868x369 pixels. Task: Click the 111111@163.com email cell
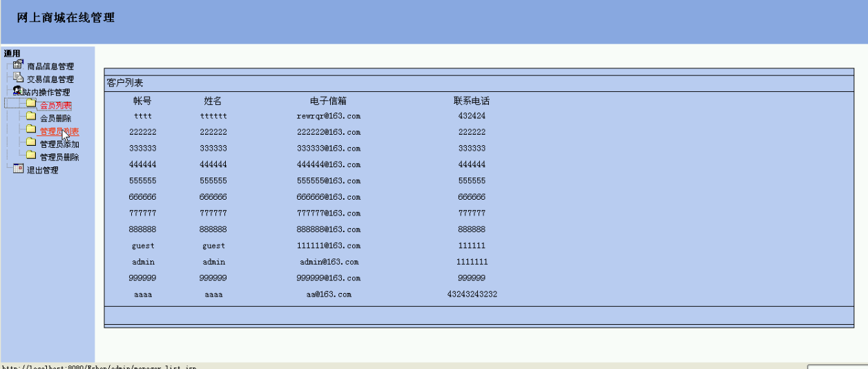click(x=329, y=246)
